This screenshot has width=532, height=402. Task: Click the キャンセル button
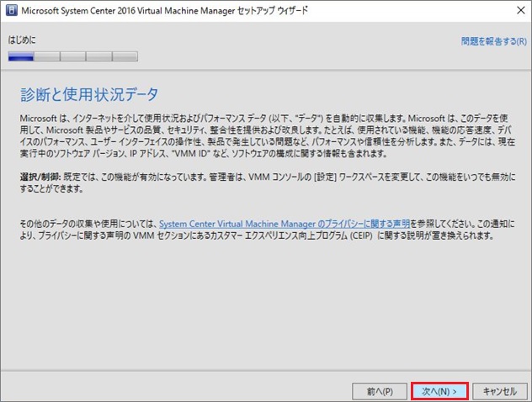(499, 390)
